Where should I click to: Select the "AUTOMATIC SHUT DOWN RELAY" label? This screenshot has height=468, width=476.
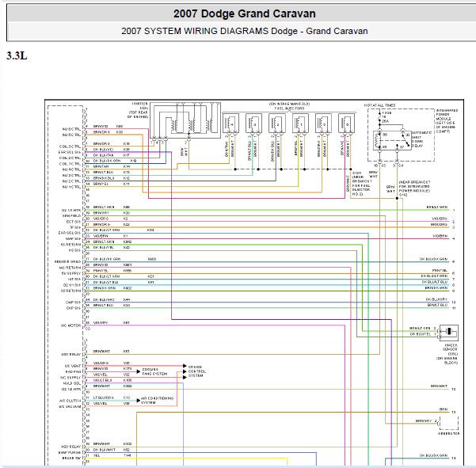pos(421,139)
